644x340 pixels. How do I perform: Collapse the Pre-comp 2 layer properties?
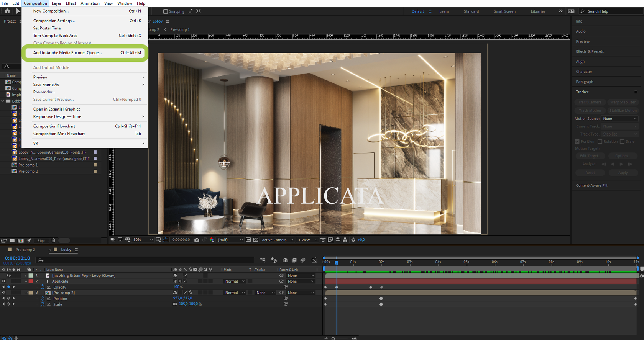tap(26, 293)
